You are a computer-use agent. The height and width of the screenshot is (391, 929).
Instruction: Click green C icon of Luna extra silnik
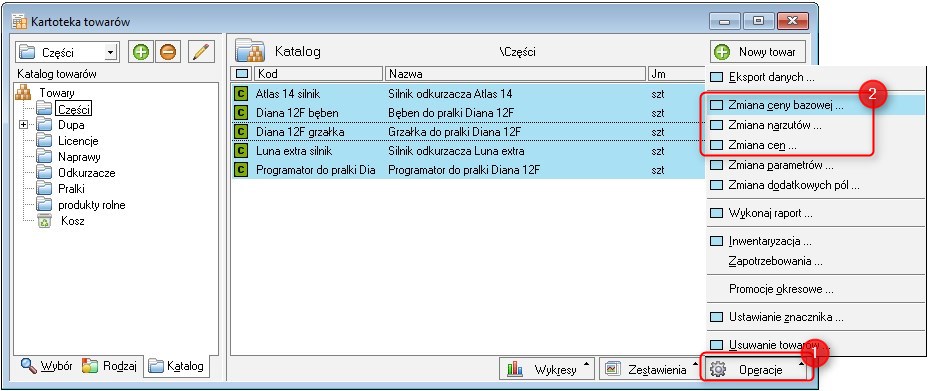[x=241, y=151]
